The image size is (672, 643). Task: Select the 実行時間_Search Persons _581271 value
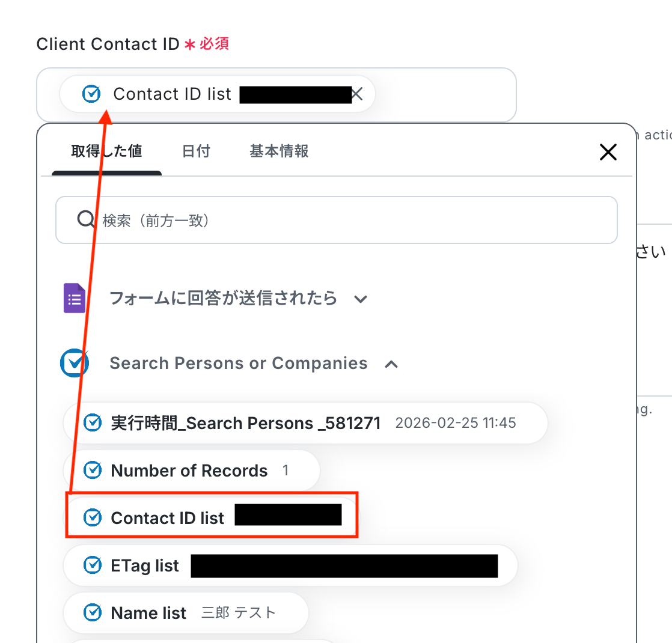point(305,423)
